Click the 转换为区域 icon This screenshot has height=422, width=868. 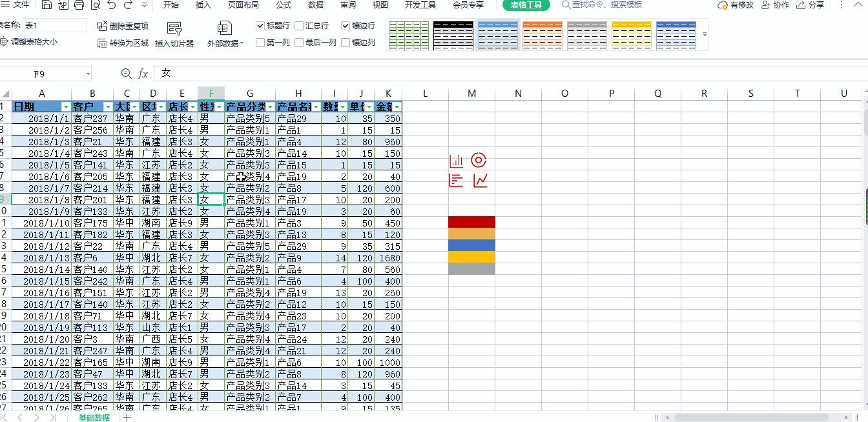[102, 42]
